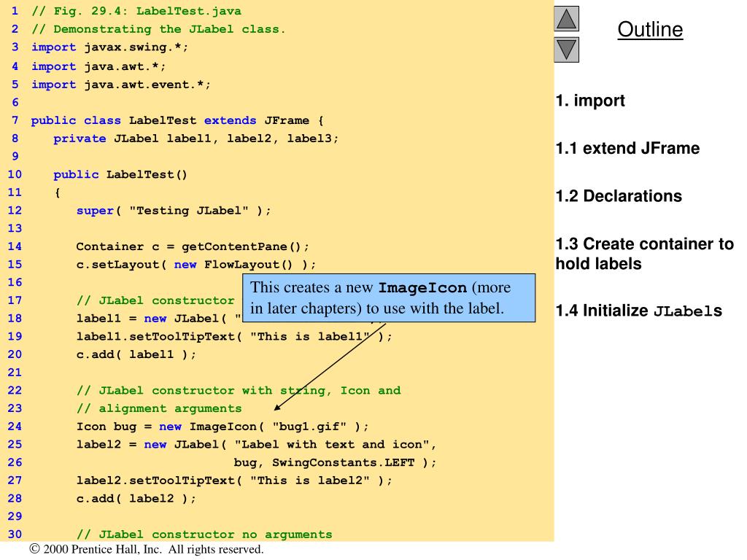This screenshot has height=560, width=747.
Task: Click the 'c.add( label2 );' statement
Action: pos(136,498)
